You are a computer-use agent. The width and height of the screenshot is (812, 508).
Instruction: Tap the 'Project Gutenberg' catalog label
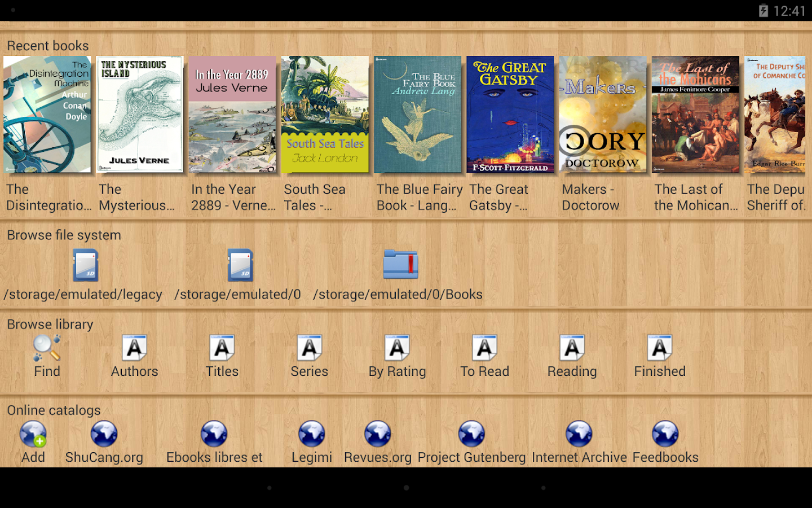pyautogui.click(x=472, y=457)
